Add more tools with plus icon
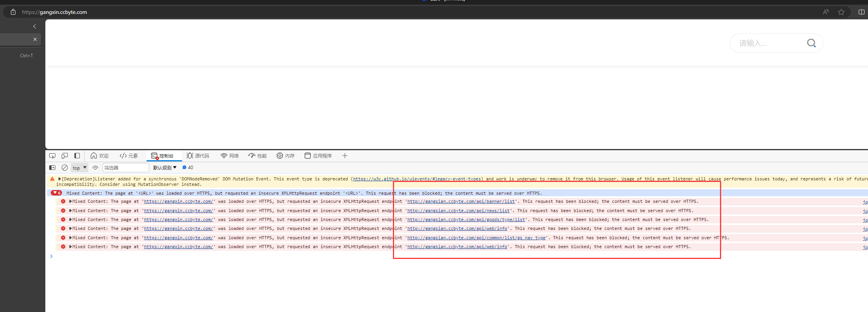The image size is (868, 312). pyautogui.click(x=345, y=156)
